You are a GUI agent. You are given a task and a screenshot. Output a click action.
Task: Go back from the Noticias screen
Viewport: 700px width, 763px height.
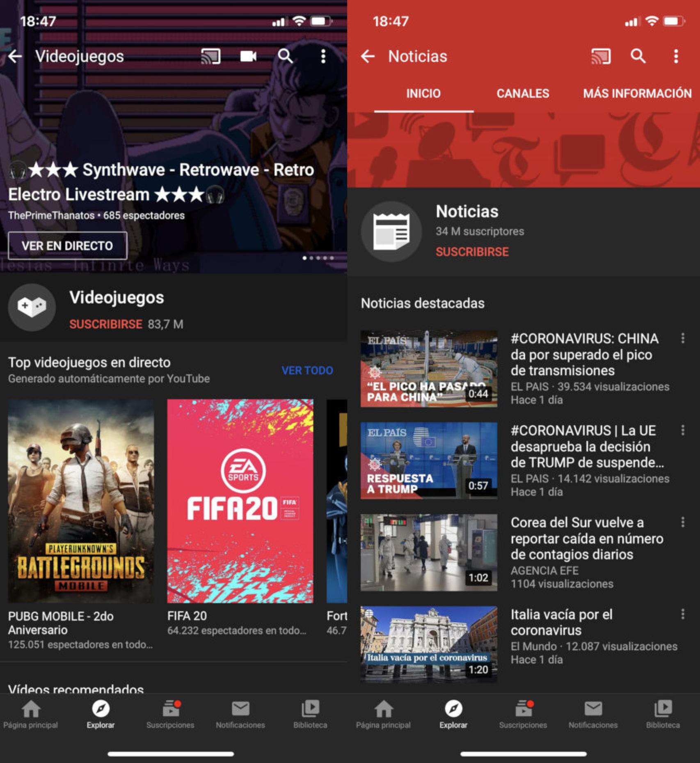pos(368,56)
